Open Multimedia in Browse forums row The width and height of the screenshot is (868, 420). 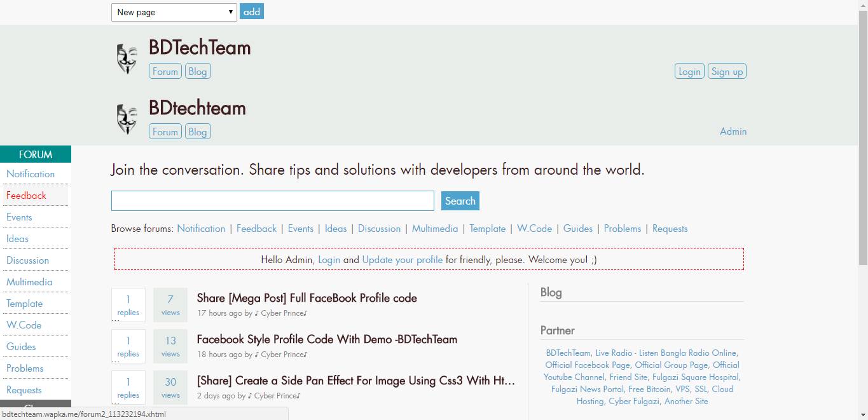[x=435, y=229]
